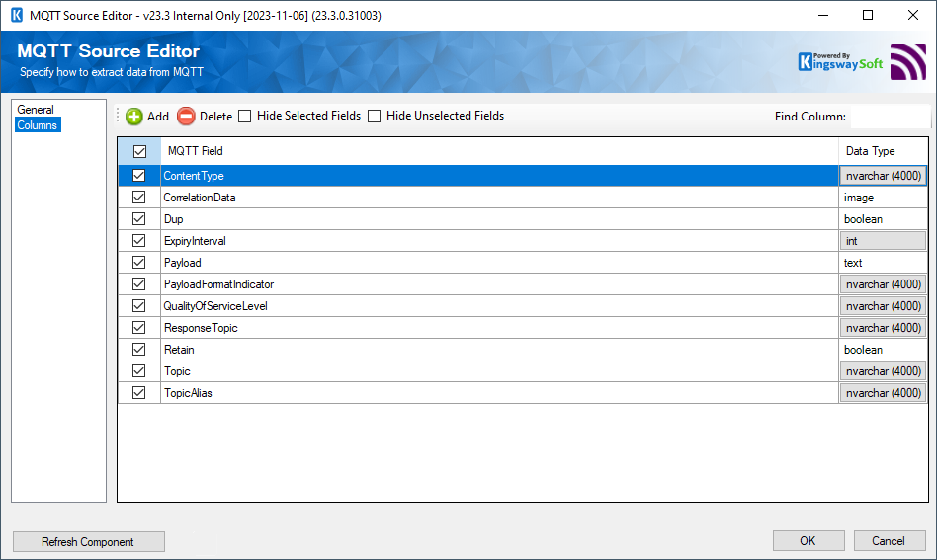
Task: Click the Refresh Component button
Action: pos(88,541)
